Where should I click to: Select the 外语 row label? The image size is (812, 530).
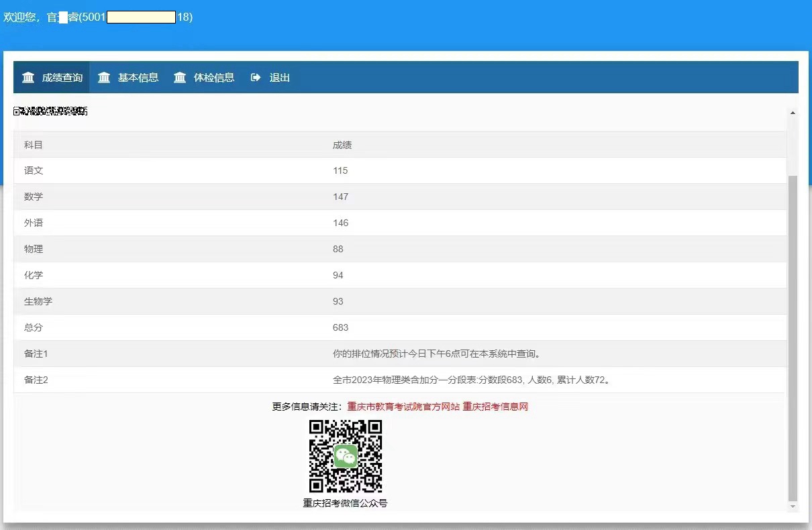(x=34, y=223)
